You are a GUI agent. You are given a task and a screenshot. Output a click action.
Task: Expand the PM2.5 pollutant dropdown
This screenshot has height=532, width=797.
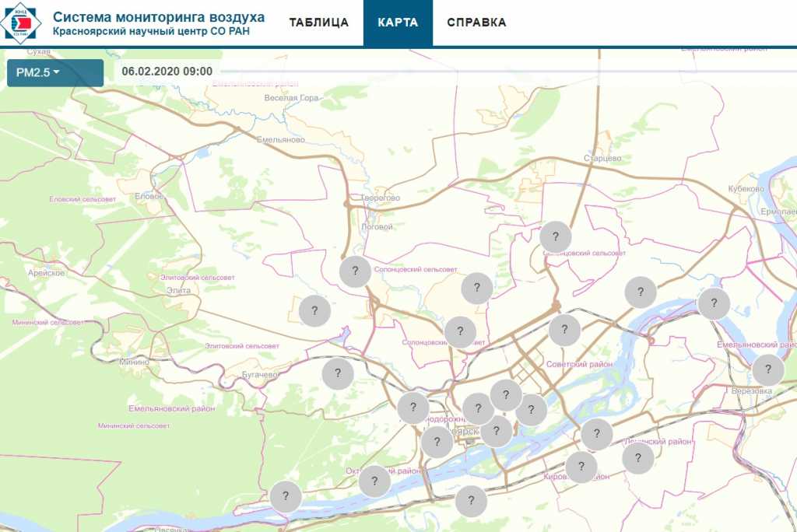54,72
